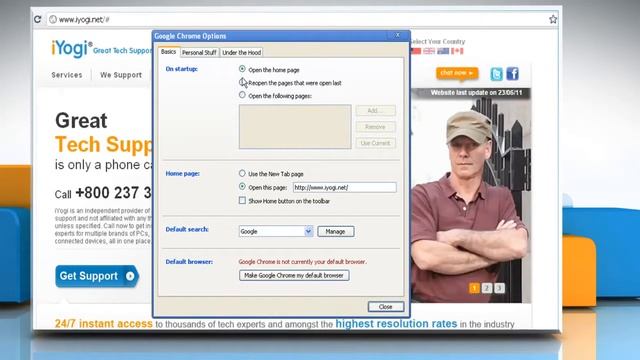640x360 pixels.
Task: Select the United Kingdom flag
Action: [429, 51]
